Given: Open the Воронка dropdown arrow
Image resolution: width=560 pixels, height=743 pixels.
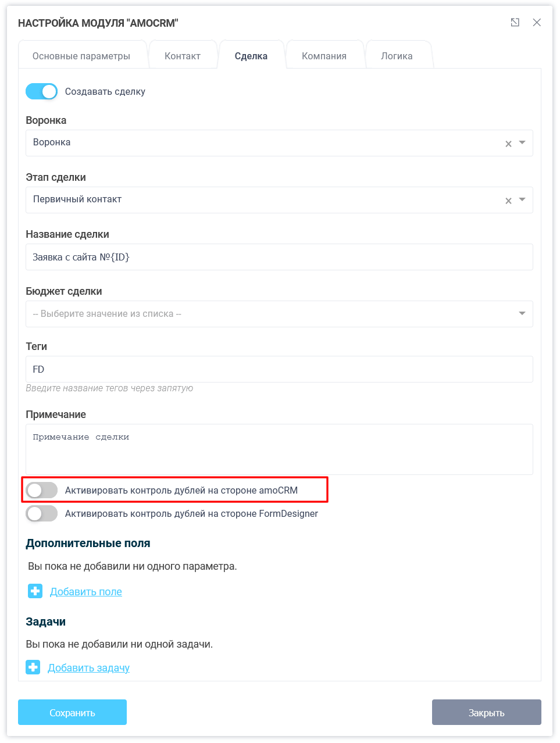Looking at the screenshot, I should (x=522, y=142).
